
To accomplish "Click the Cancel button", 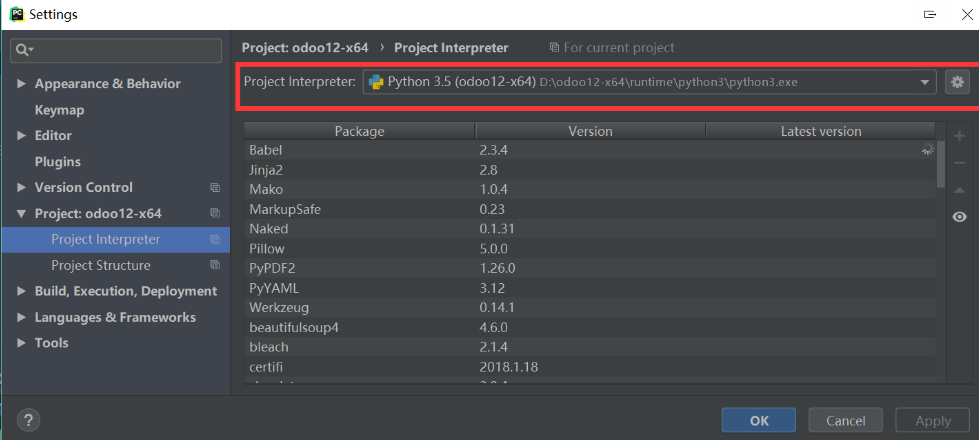I will point(845,421).
